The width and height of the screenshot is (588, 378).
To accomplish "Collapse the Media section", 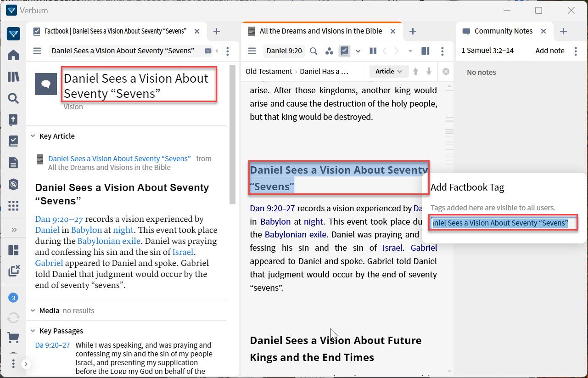I will coord(33,310).
